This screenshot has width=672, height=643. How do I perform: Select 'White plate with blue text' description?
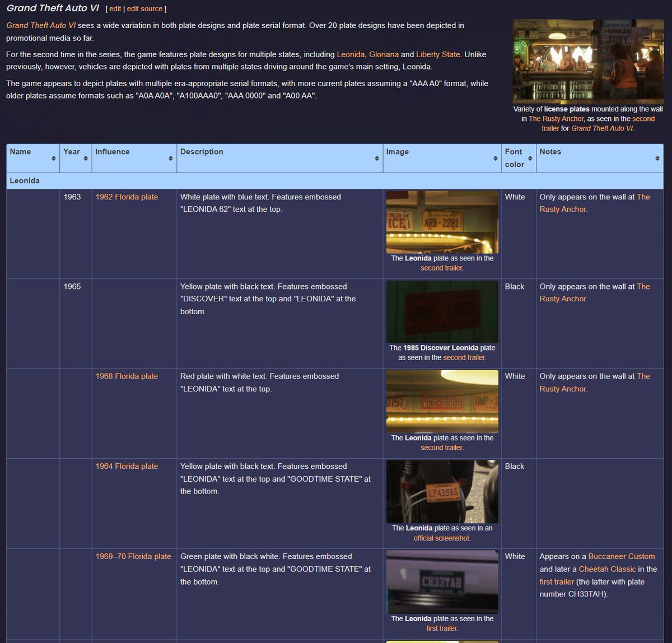260,203
